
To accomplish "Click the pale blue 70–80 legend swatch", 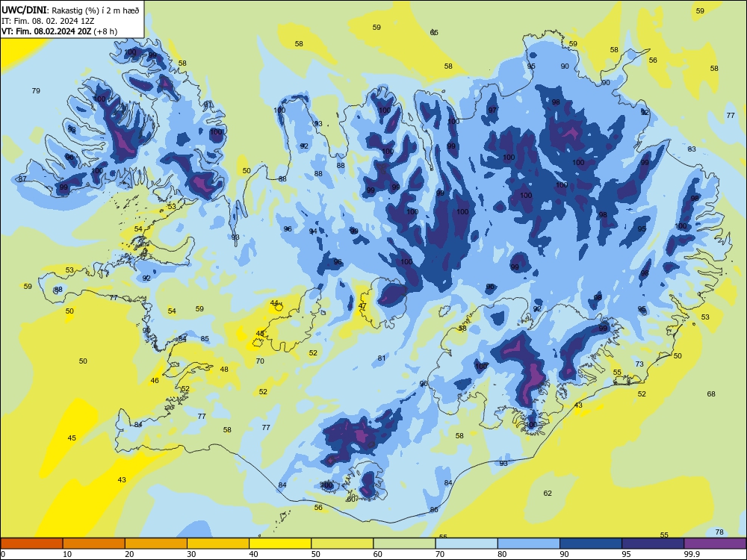I will coord(466,544).
